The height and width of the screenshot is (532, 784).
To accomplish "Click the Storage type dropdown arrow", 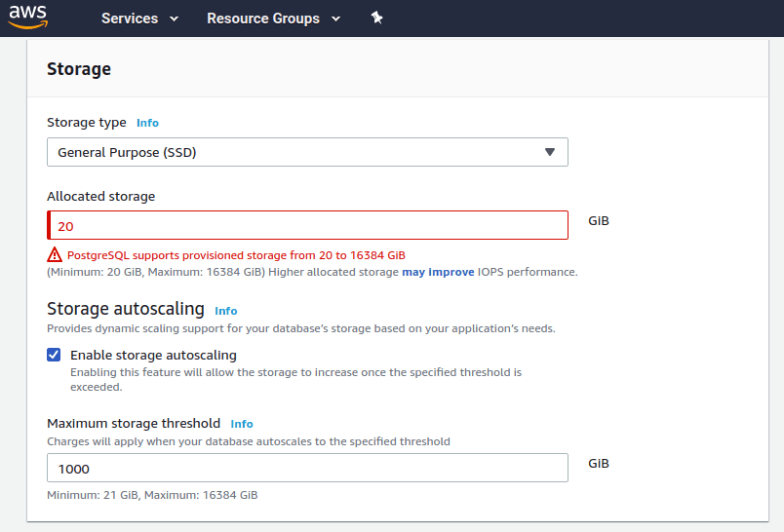I will click(549, 152).
